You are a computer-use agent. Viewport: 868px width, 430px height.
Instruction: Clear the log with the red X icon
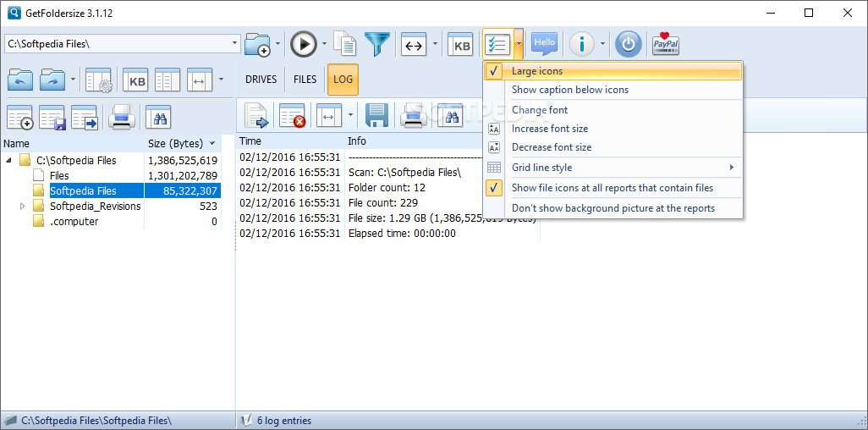[x=292, y=116]
